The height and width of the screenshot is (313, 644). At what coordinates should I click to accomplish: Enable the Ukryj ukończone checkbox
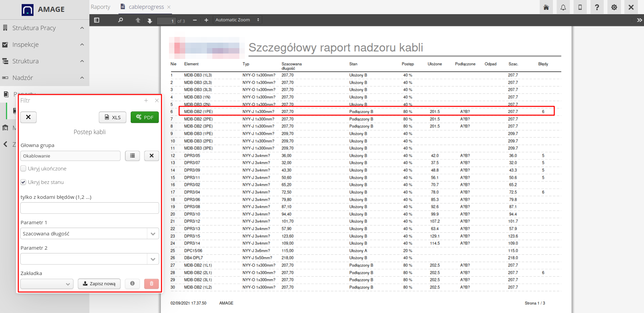23,168
